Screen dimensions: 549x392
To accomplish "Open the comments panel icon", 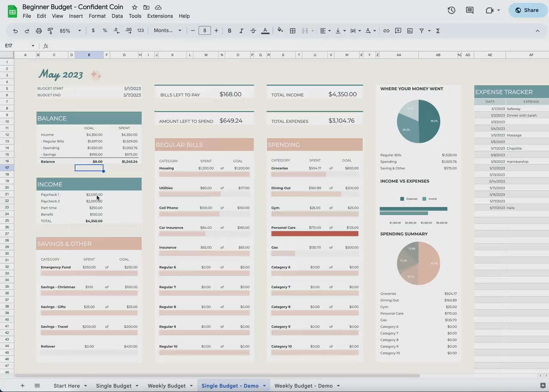I will (470, 10).
